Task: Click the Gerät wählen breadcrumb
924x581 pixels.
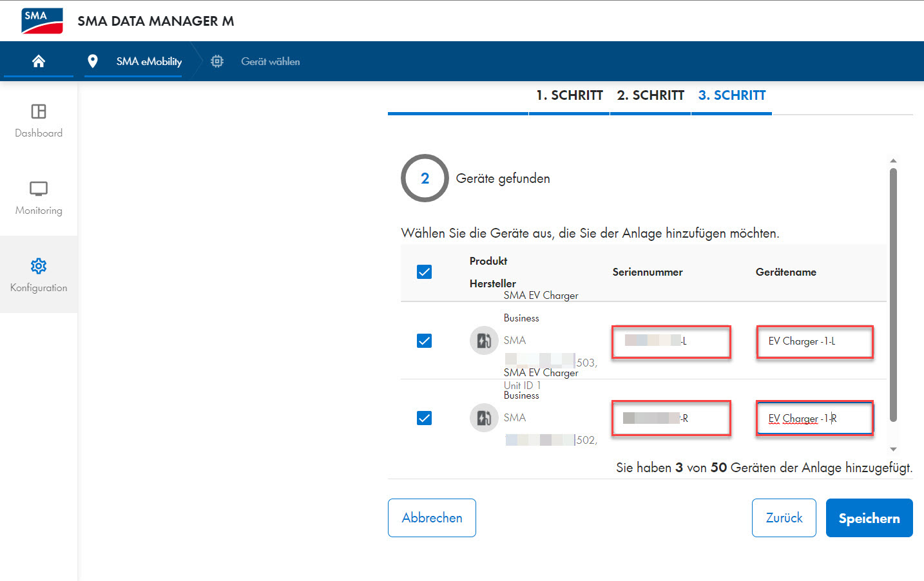Action: point(271,61)
